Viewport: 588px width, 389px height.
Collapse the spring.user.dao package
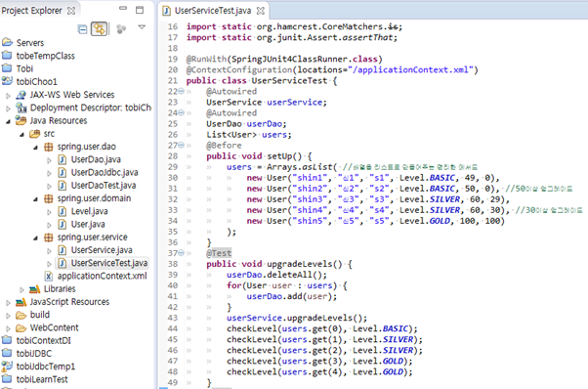tap(35, 147)
